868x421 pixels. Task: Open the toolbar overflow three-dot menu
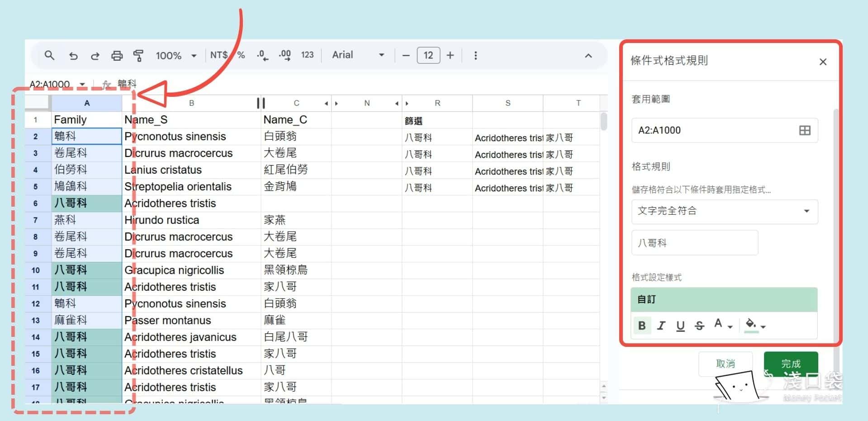[x=475, y=55]
